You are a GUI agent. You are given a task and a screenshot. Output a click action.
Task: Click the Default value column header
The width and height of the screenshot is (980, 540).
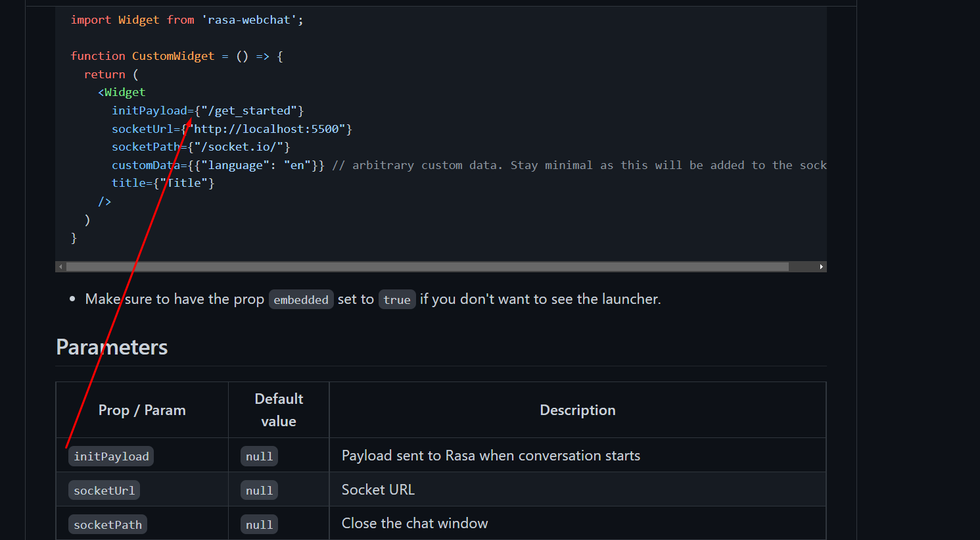278,409
